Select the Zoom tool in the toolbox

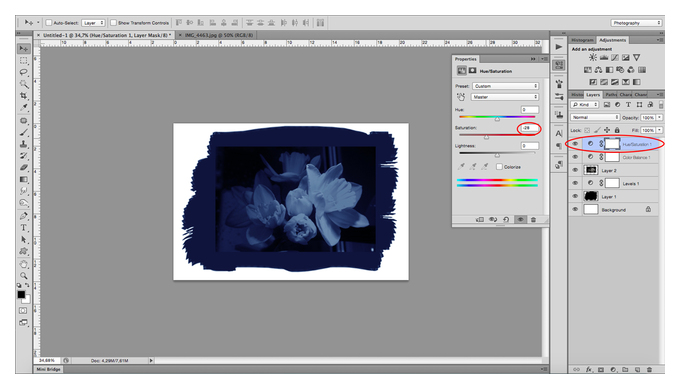[x=23, y=275]
